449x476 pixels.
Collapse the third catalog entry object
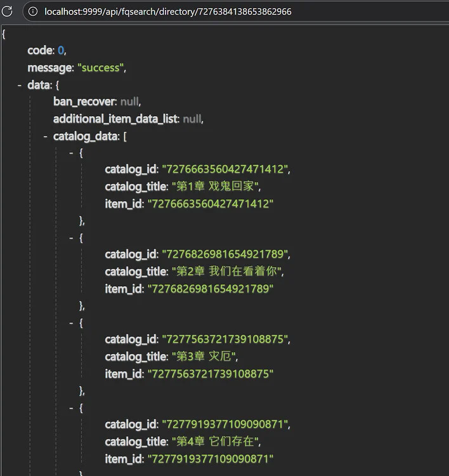click(x=72, y=323)
